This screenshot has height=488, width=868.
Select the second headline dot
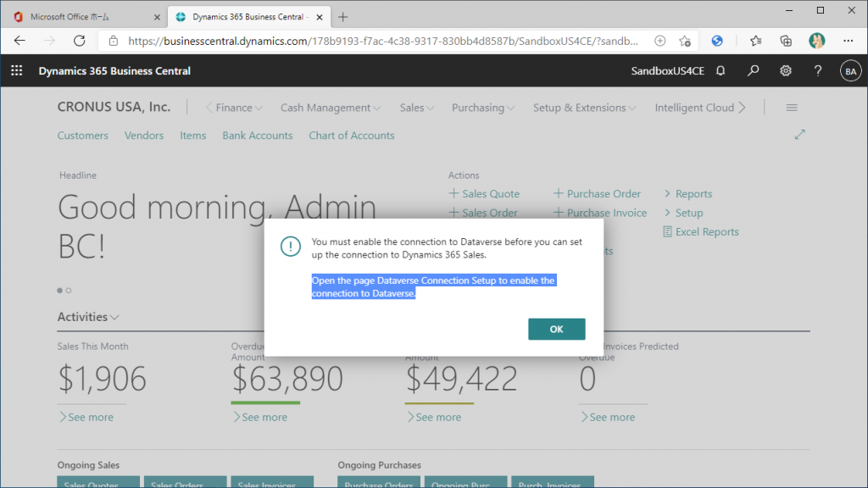pyautogui.click(x=69, y=291)
